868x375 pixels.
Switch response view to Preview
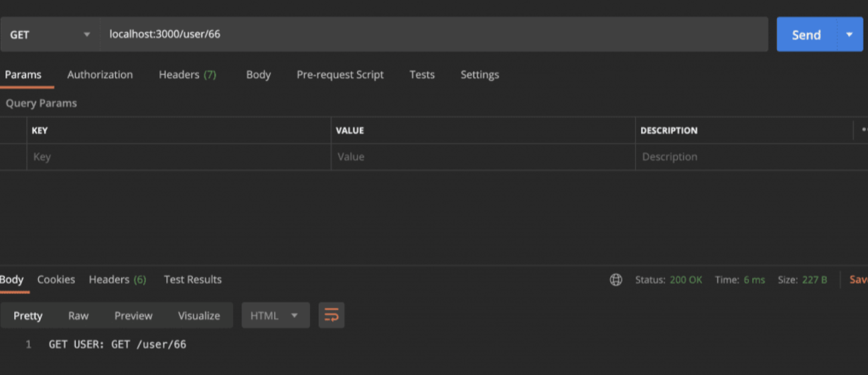click(133, 315)
